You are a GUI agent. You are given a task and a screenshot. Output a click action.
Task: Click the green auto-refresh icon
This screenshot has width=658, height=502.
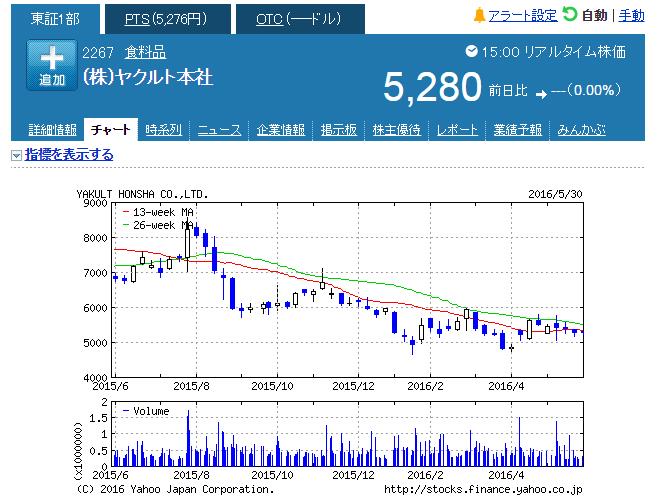coord(569,15)
